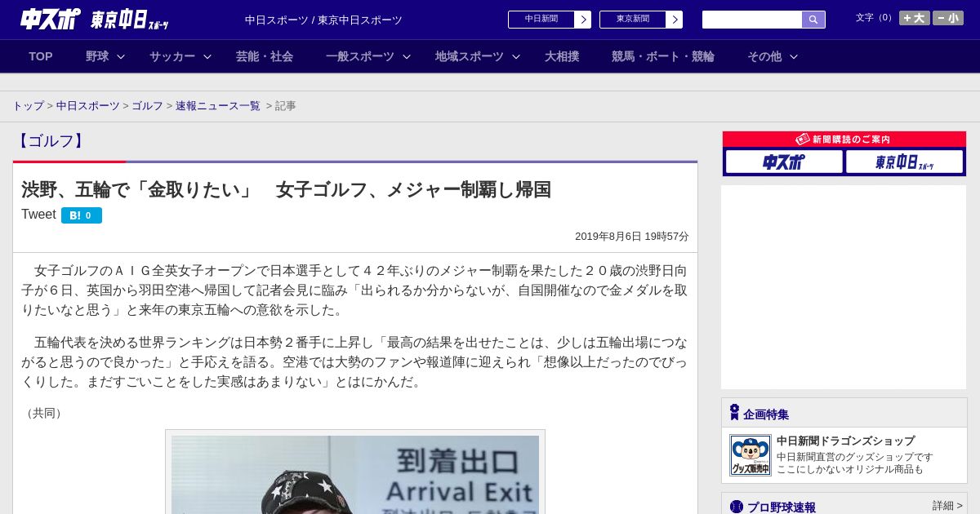Expand the サッカー dropdown chevron
The height and width of the screenshot is (514, 980).
point(207,56)
